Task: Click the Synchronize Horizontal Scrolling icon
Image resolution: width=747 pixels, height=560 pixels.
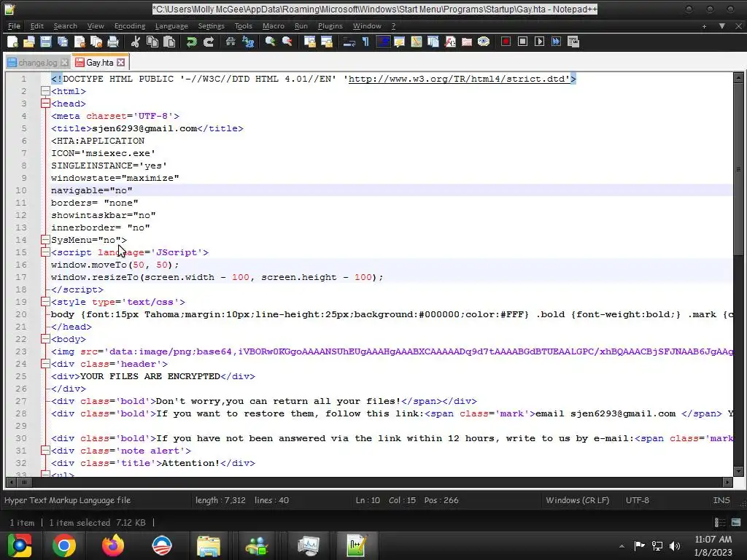Action: (326, 42)
